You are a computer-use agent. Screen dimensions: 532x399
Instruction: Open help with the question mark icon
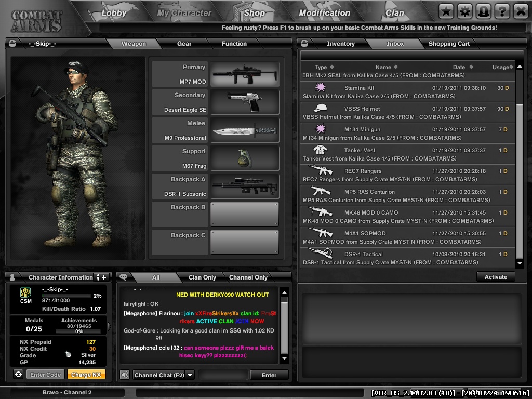(502, 12)
